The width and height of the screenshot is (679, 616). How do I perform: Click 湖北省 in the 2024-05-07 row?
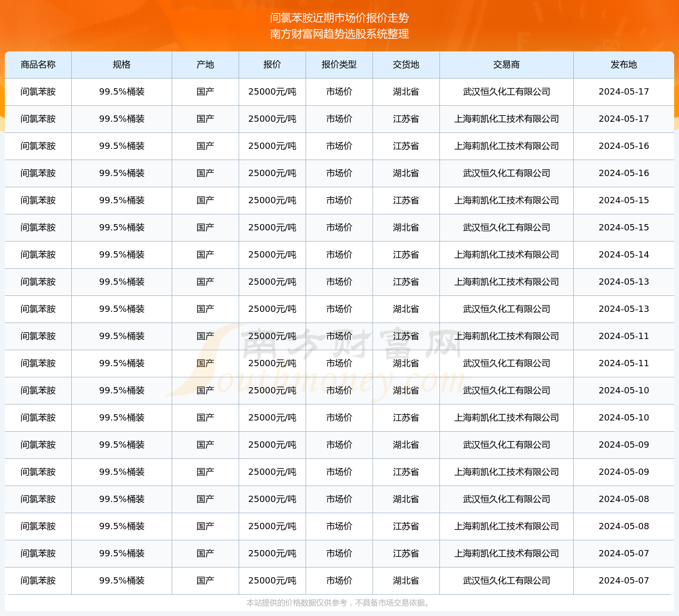point(406,581)
